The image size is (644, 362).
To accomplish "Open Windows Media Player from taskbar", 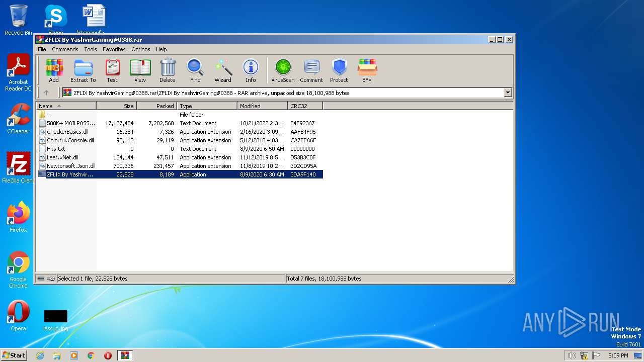I will pyautogui.click(x=74, y=355).
